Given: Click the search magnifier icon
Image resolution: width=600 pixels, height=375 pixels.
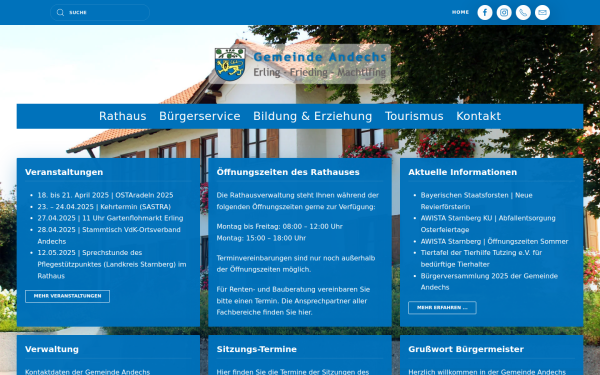Looking at the screenshot, I should [60, 13].
